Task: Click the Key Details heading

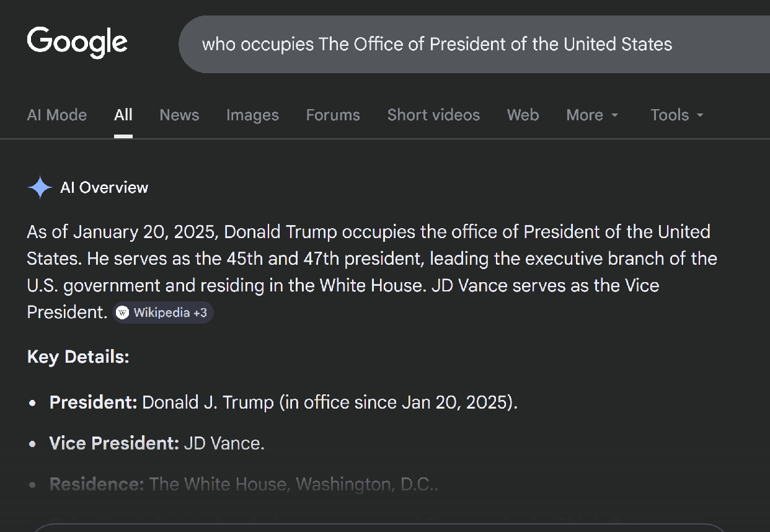Action: 78,357
